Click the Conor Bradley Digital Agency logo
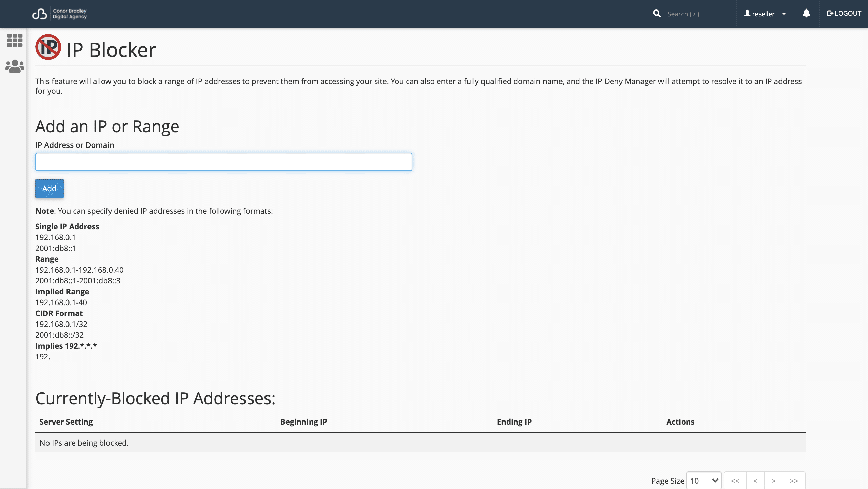This screenshot has height=489, width=868. [59, 14]
